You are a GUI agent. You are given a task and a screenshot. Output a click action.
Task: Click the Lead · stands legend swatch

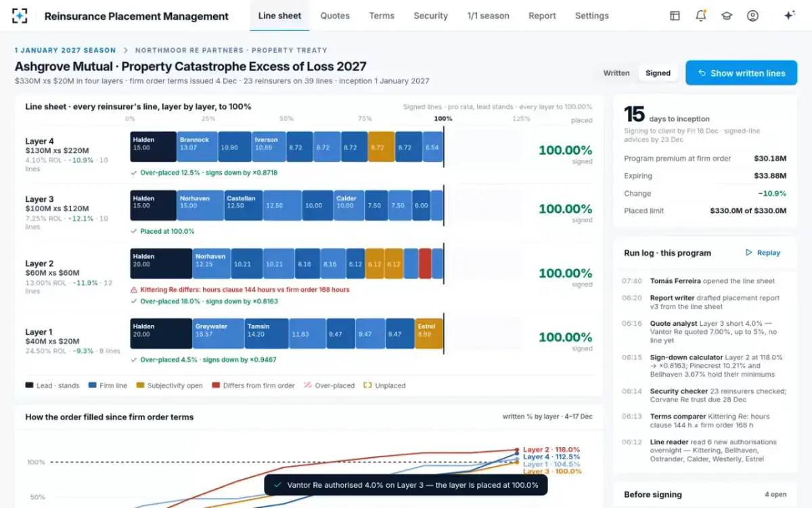click(29, 385)
